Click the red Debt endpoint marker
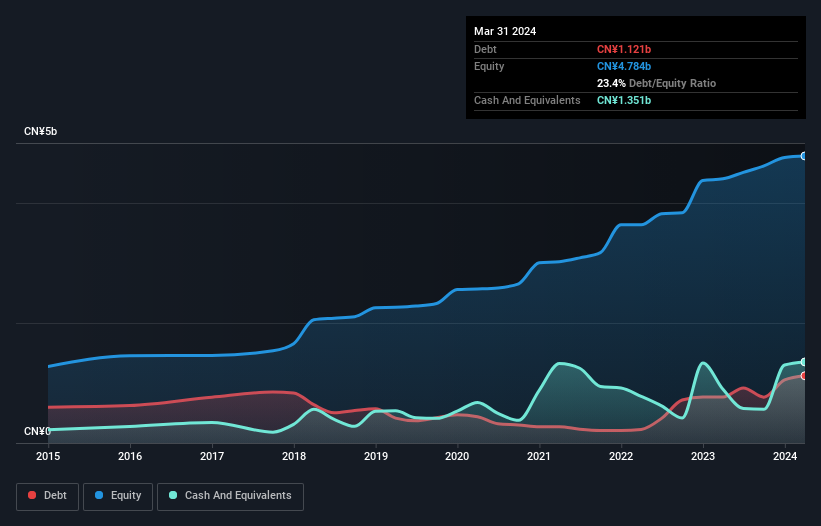 [x=804, y=376]
